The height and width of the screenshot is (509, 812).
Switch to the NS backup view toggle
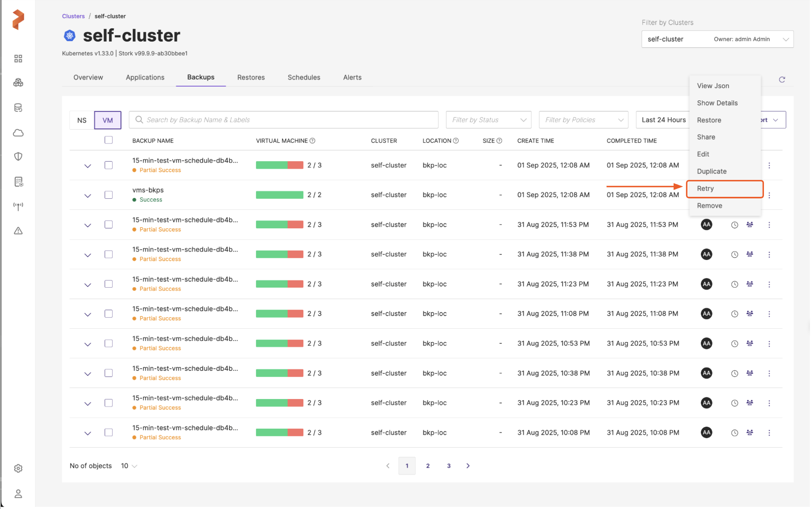[82, 120]
